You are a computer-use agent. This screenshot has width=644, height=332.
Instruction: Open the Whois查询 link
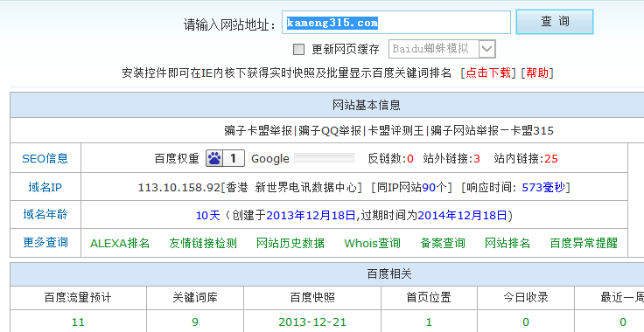tap(372, 243)
